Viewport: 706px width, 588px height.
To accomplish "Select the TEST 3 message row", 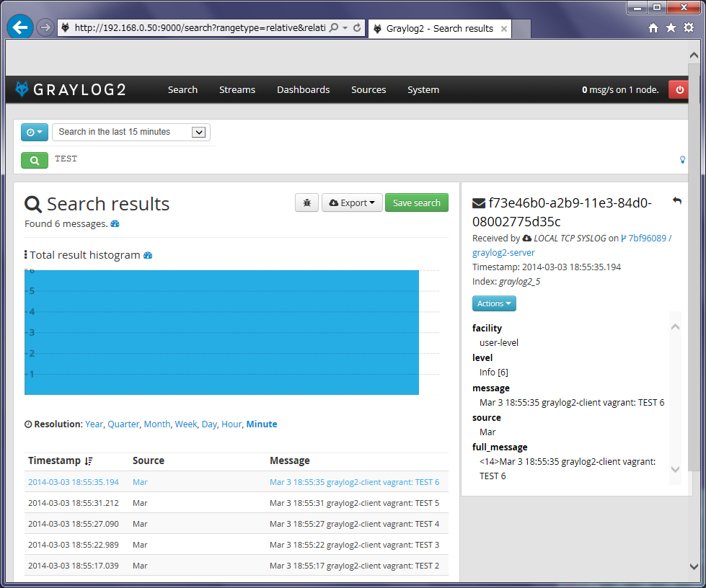I will pyautogui.click(x=237, y=545).
